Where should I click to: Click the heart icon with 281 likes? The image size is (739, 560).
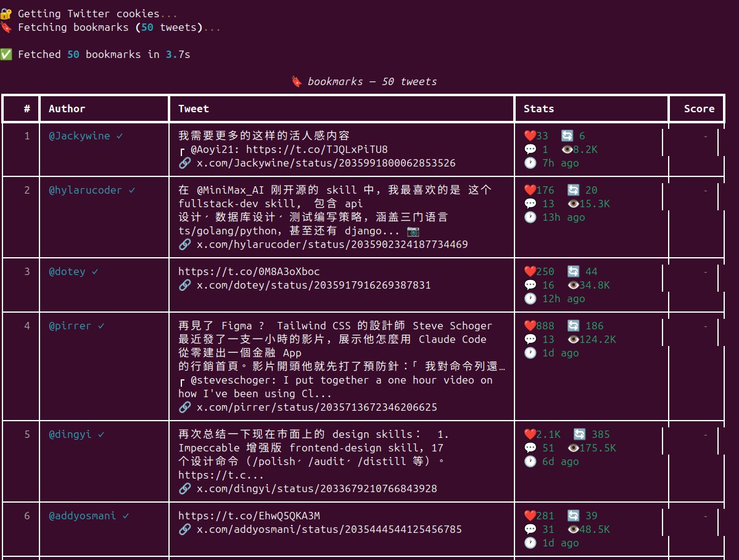(530, 516)
